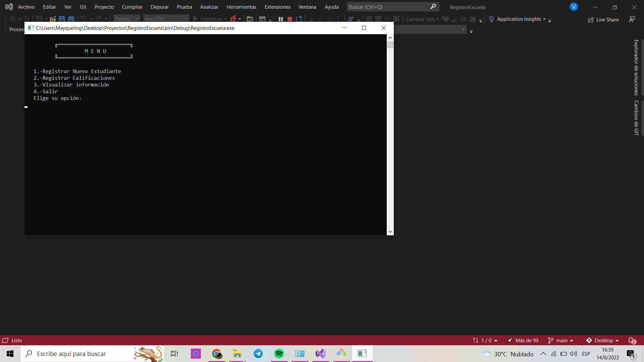Image resolution: width=644 pixels, height=362 pixels.
Task: Click the red Stop debugging button
Action: (x=290, y=19)
